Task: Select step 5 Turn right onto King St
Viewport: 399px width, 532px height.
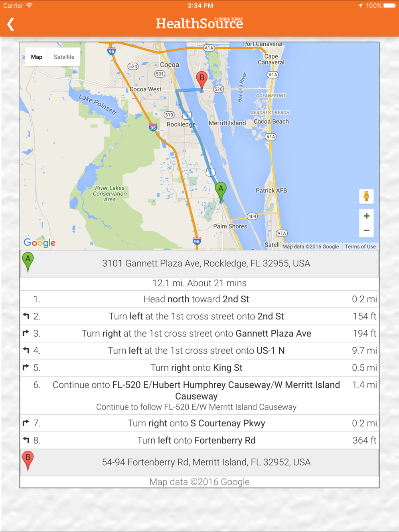Action: pos(199,368)
